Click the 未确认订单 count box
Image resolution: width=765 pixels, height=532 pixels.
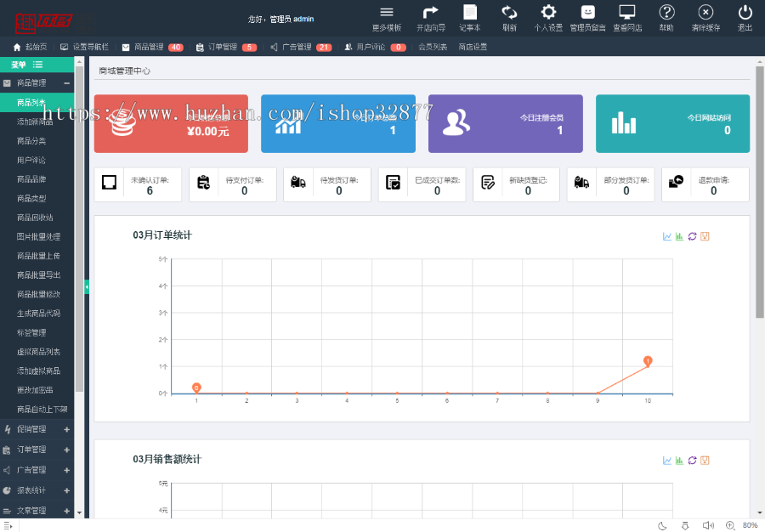138,184
